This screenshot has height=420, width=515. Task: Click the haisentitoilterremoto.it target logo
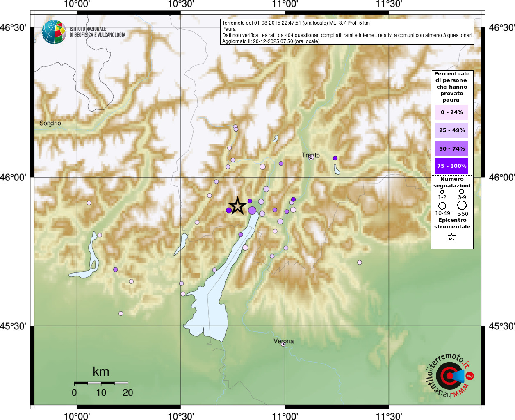pos(450,375)
